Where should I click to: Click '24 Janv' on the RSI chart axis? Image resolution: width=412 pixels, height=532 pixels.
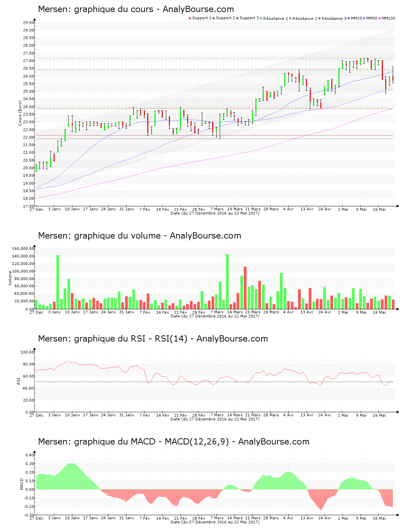coord(108,415)
